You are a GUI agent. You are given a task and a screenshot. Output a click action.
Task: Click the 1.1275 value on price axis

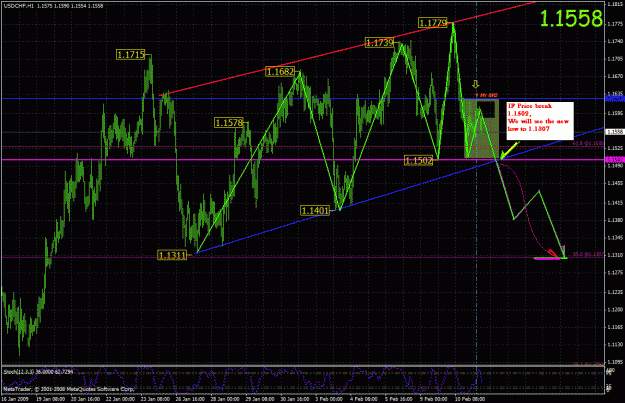tap(615, 273)
